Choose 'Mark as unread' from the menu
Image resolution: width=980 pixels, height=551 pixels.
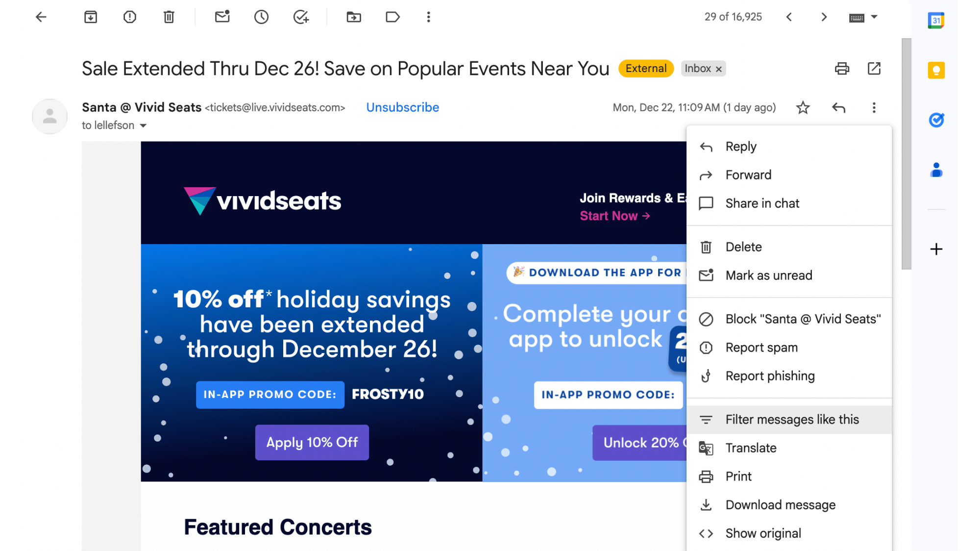pos(768,275)
